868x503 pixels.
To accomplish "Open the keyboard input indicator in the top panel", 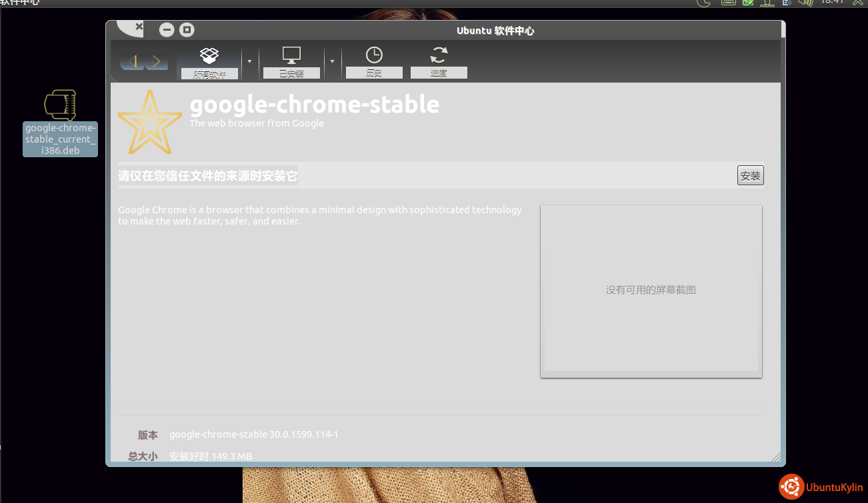I will 728,2.
